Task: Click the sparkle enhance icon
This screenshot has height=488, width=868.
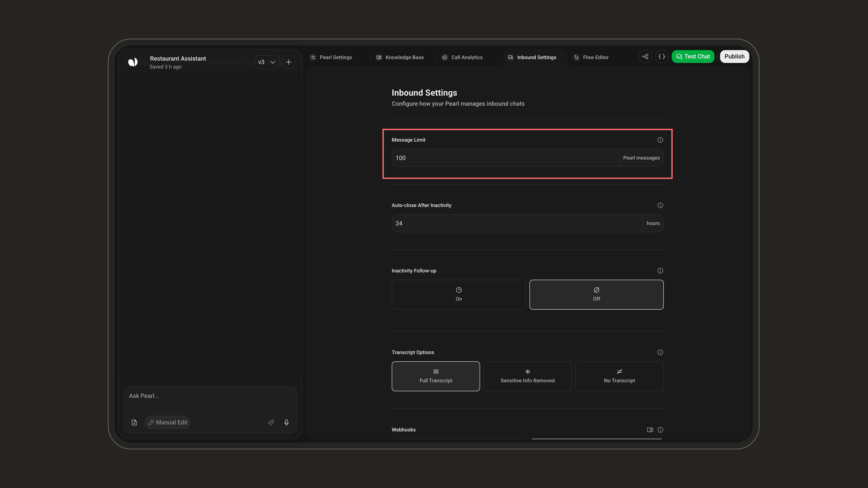Action: tap(271, 422)
